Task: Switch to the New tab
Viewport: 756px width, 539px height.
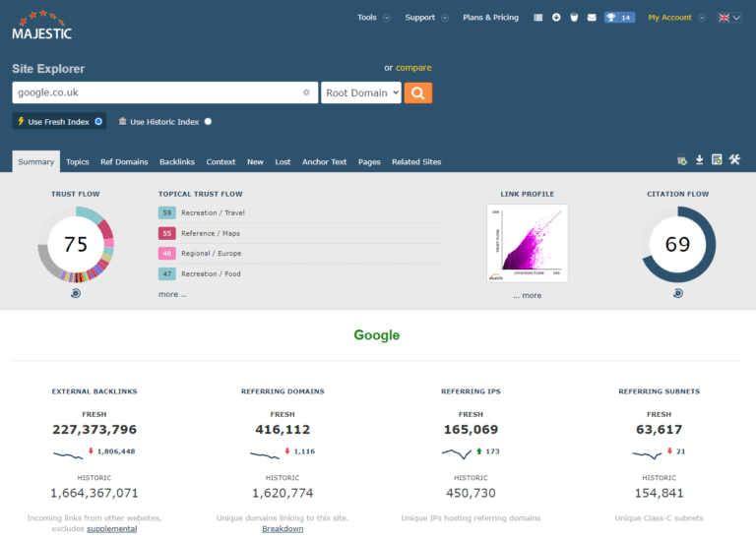Action: click(x=255, y=162)
